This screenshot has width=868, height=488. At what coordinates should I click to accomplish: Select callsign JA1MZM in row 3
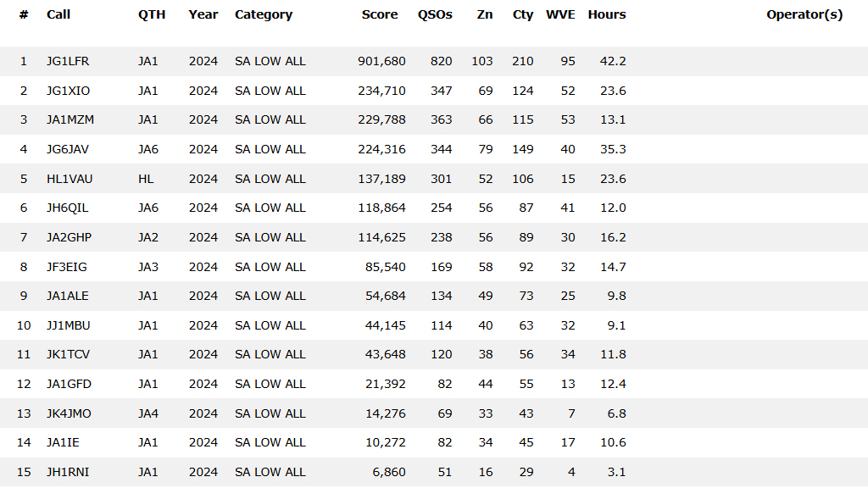pyautogui.click(x=70, y=119)
